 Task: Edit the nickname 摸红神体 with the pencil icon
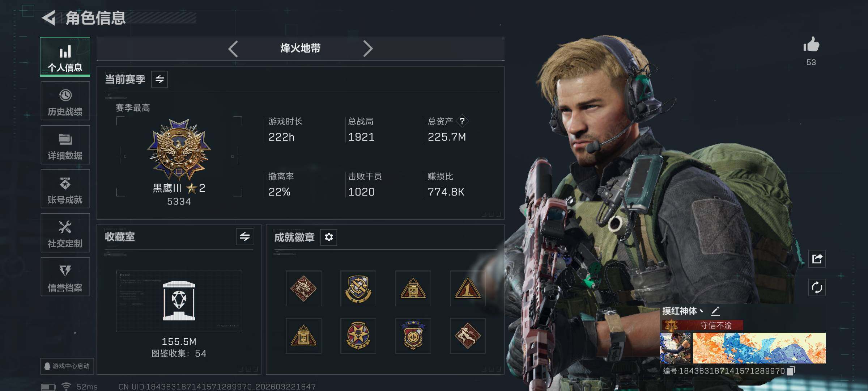coord(715,311)
